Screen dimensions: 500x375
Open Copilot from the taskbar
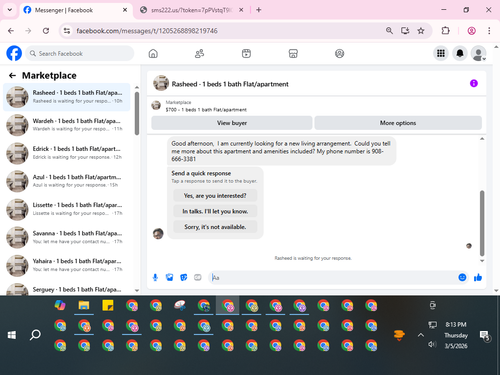click(x=60, y=305)
